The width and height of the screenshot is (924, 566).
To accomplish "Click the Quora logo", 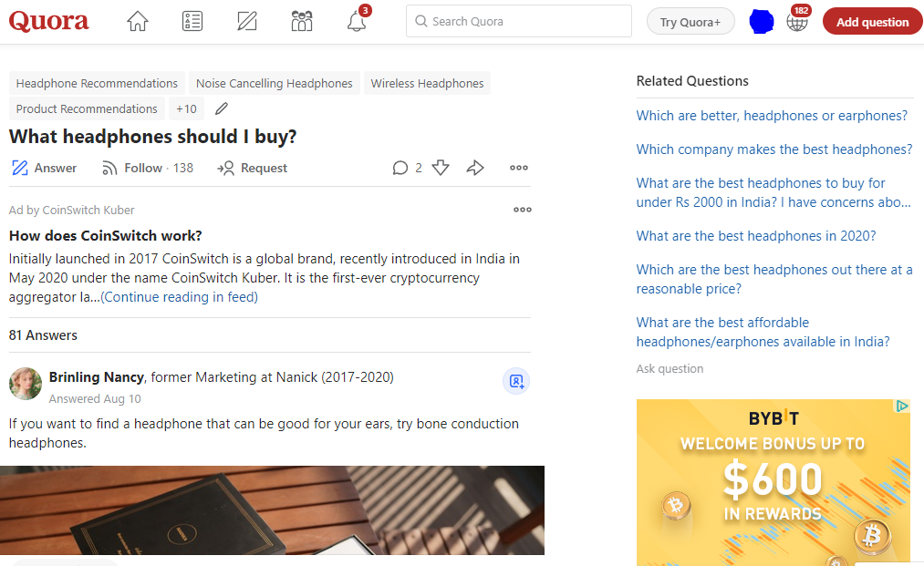I will [x=49, y=21].
